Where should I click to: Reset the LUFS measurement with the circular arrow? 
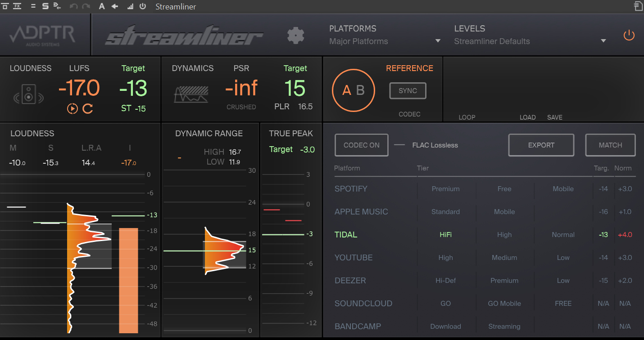tap(87, 108)
